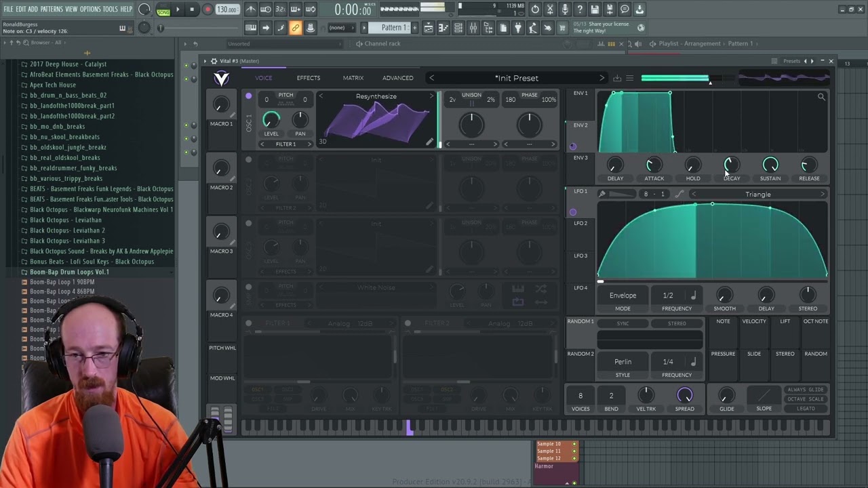Click next preset arrow beside Init Preset
Screen dimensions: 868x488
coord(601,78)
